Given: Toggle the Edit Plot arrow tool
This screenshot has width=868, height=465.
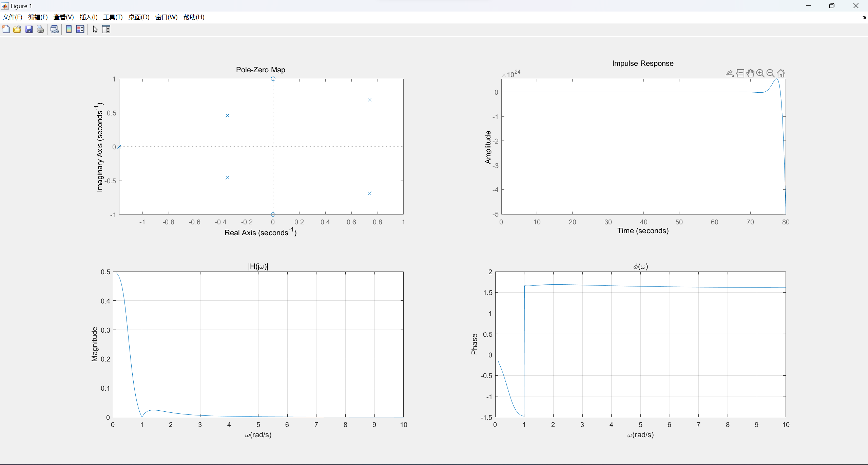Looking at the screenshot, I should point(95,30).
